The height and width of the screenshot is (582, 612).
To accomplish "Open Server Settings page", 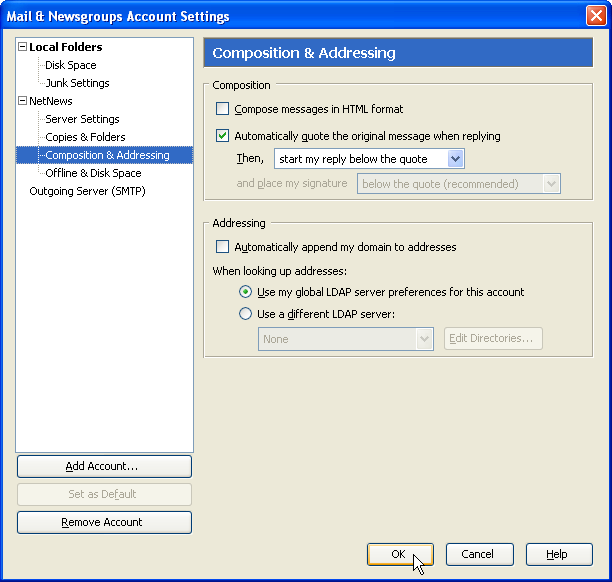I will click(x=82, y=119).
